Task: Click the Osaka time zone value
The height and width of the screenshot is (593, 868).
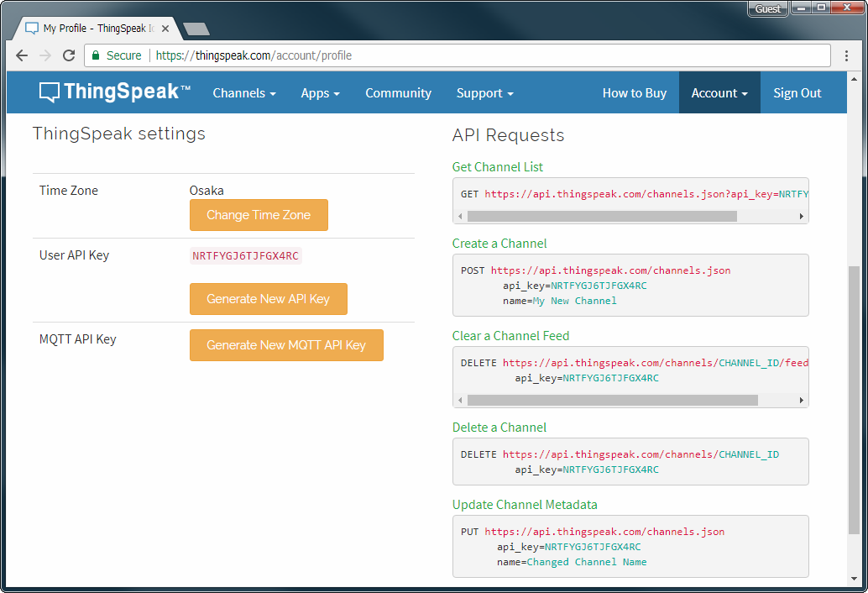Action: coord(207,191)
